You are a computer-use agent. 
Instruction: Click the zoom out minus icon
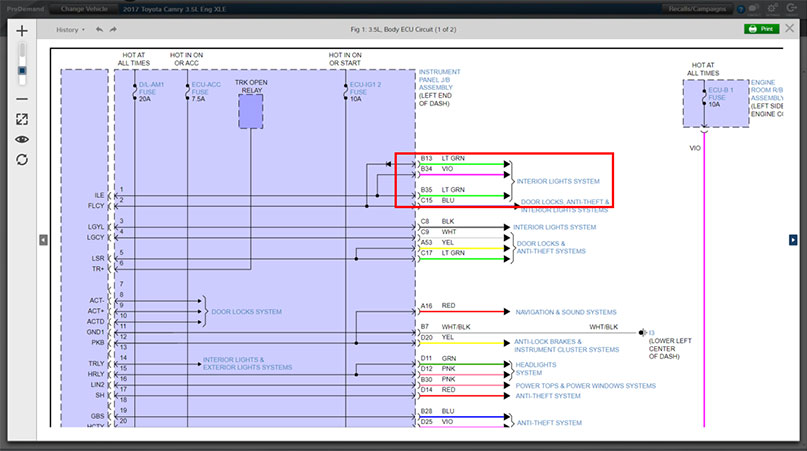(x=22, y=99)
